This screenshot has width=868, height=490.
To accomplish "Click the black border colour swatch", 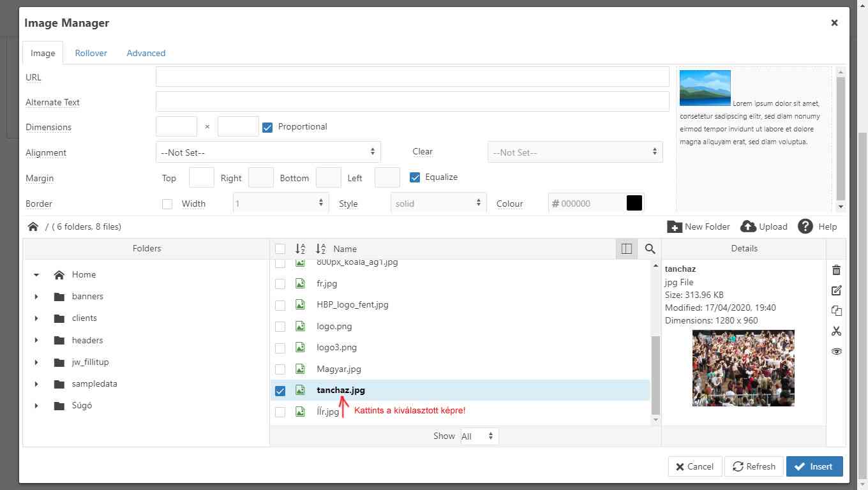I will pos(634,204).
